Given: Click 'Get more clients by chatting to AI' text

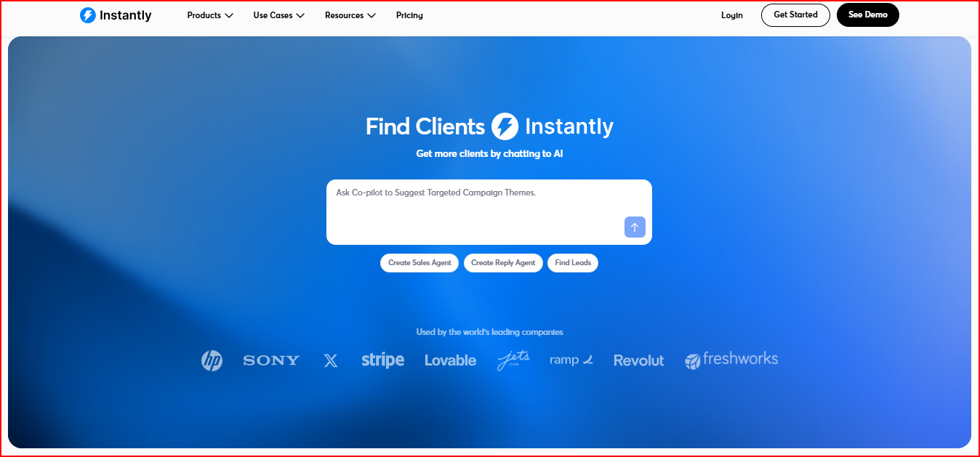Looking at the screenshot, I should 489,154.
